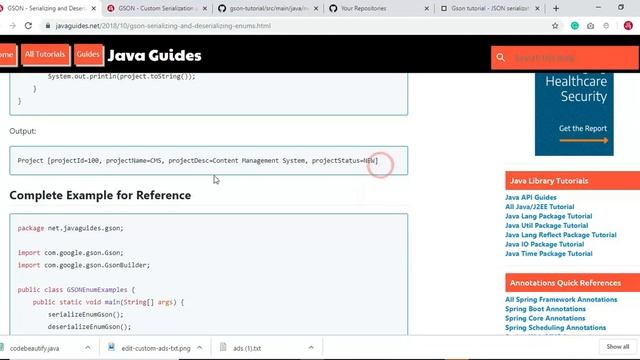Switch to GSON Custom Serialization tab
The width and height of the screenshot is (640, 360).
pyautogui.click(x=156, y=8)
